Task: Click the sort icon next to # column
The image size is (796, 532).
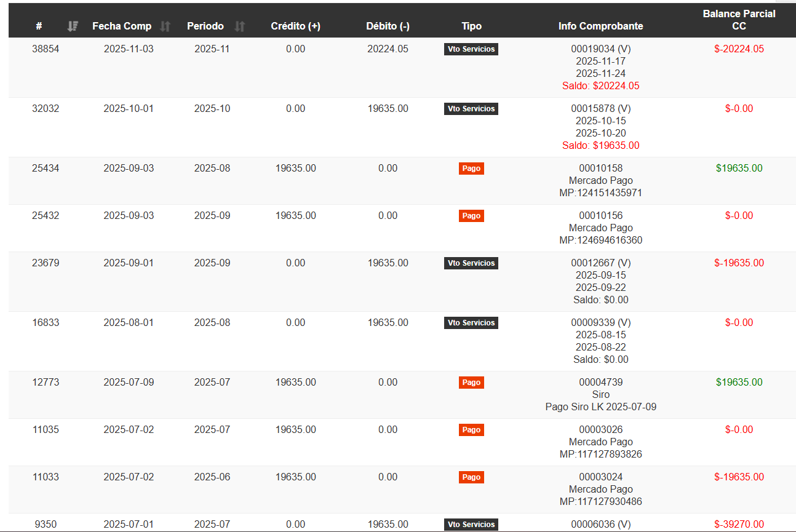Action: coord(73,26)
